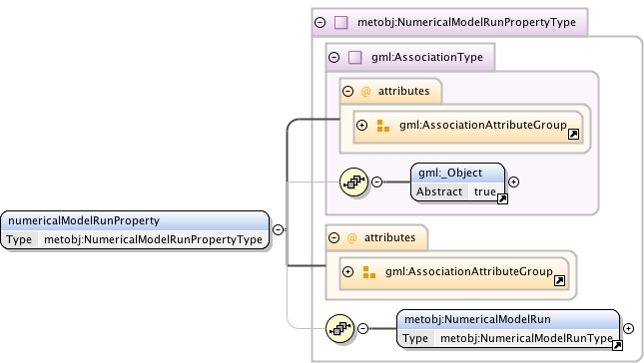
Task: Click Abstract true property on gml:_Object
Action: 457,191
